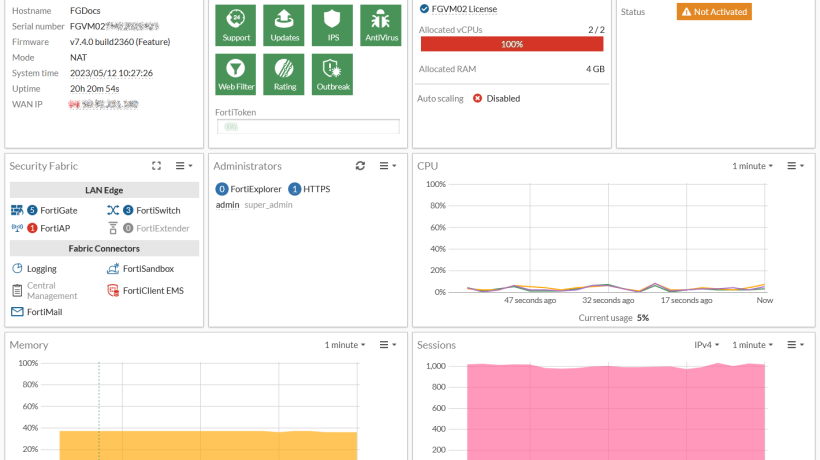Screen dimensions: 820x460
Task: Open the Administrators widget menu
Action: (388, 166)
